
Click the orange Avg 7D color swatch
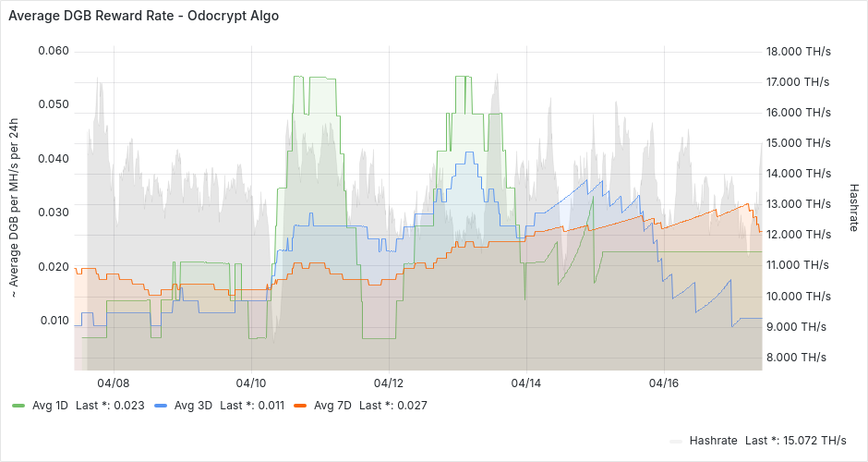[300, 406]
